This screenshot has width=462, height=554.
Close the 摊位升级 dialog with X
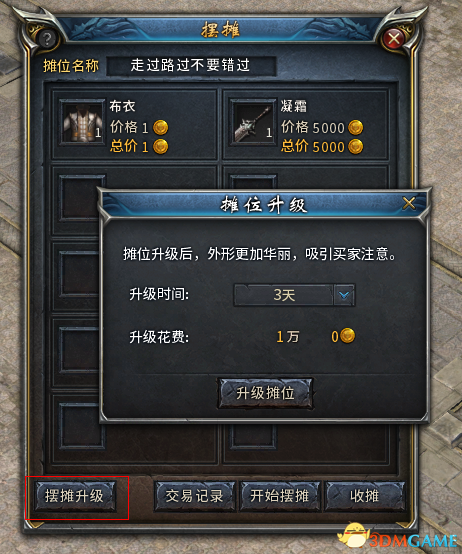[x=409, y=204]
